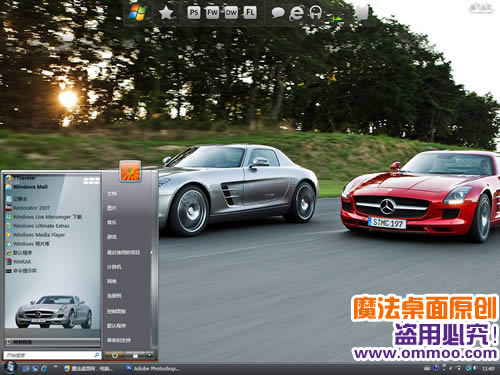The image size is (500, 375).
Task: Click the taskbar clock showing 11:40
Action: (488, 369)
